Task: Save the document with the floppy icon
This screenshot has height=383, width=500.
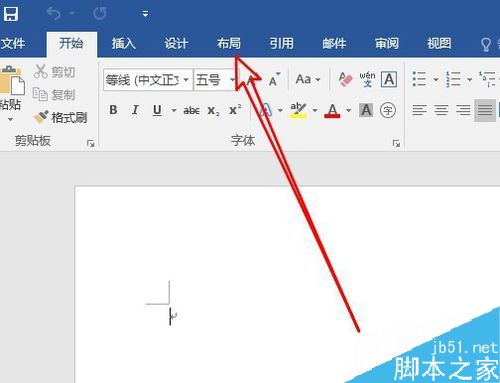Action: [11, 14]
